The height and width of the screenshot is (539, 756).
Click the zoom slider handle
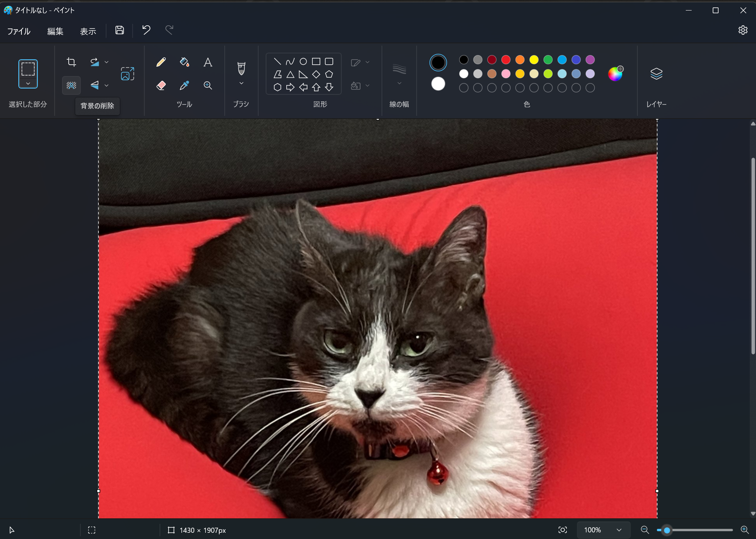667,530
